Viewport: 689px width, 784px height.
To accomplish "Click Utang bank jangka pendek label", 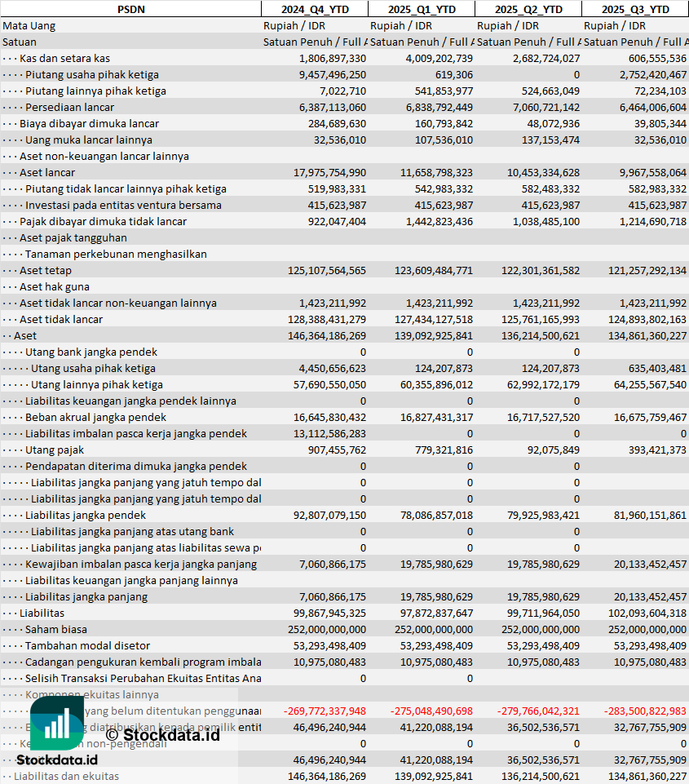I will [91, 352].
